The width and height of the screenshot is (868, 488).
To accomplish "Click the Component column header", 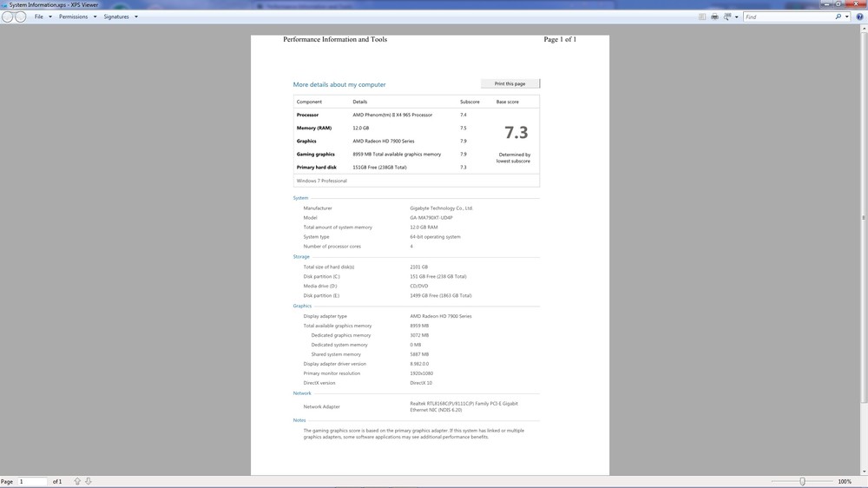I will click(x=309, y=102).
